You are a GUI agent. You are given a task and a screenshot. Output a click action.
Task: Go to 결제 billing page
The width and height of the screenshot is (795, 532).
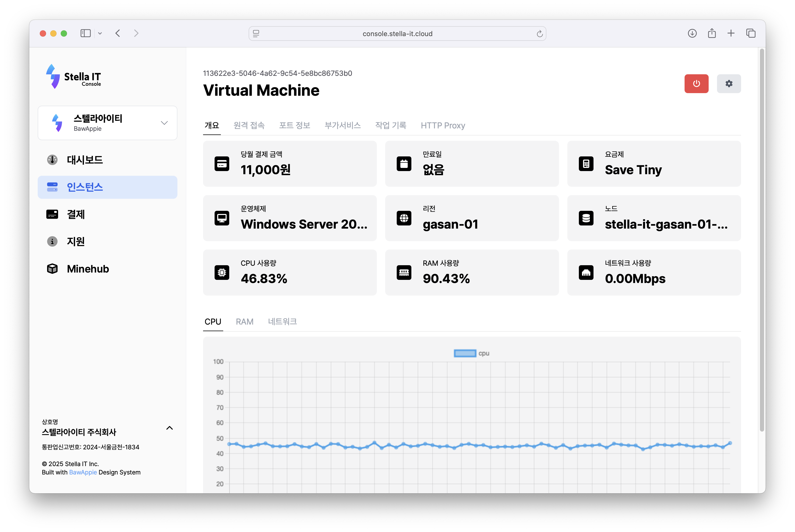pos(76,214)
